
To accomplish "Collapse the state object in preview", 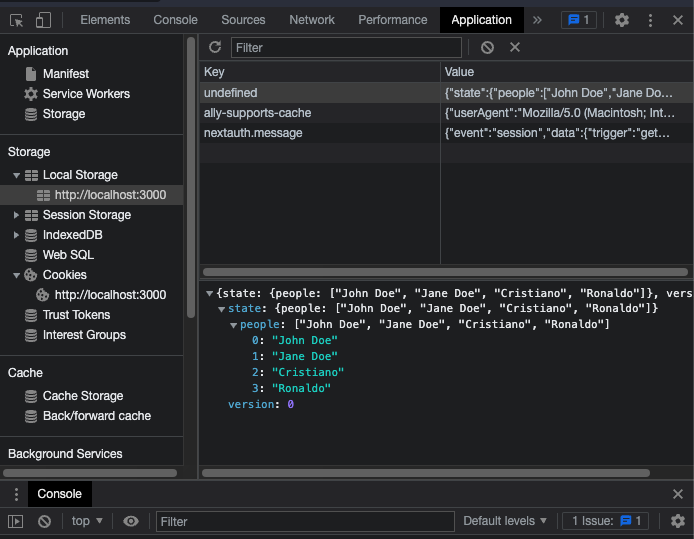I will point(222,309).
